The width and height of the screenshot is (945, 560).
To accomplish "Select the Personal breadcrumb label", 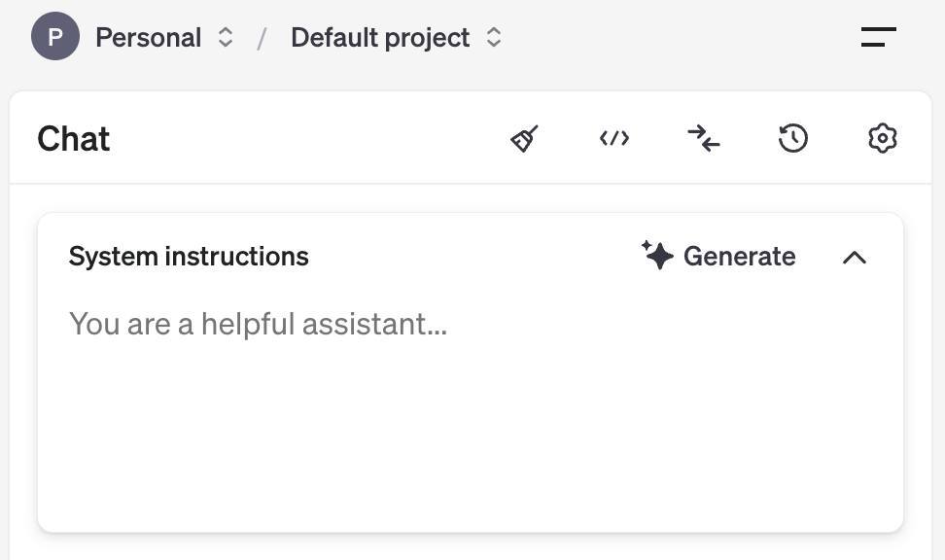I will click(x=148, y=38).
